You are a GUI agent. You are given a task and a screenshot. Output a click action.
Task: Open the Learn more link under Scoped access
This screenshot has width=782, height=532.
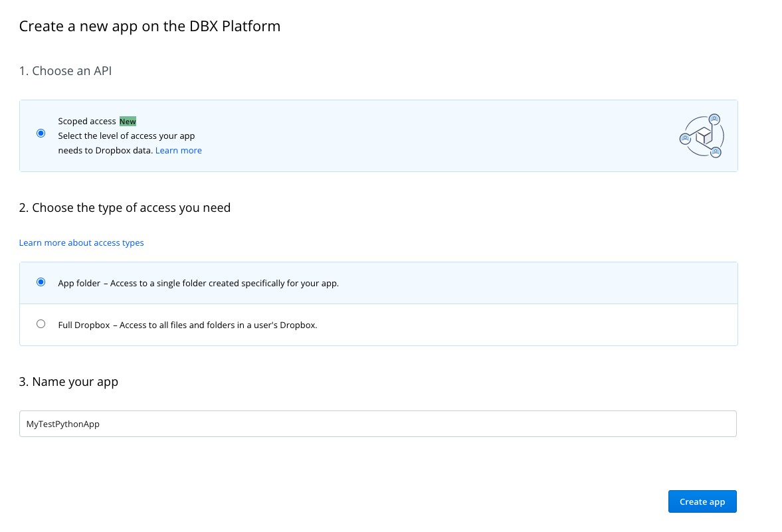179,151
